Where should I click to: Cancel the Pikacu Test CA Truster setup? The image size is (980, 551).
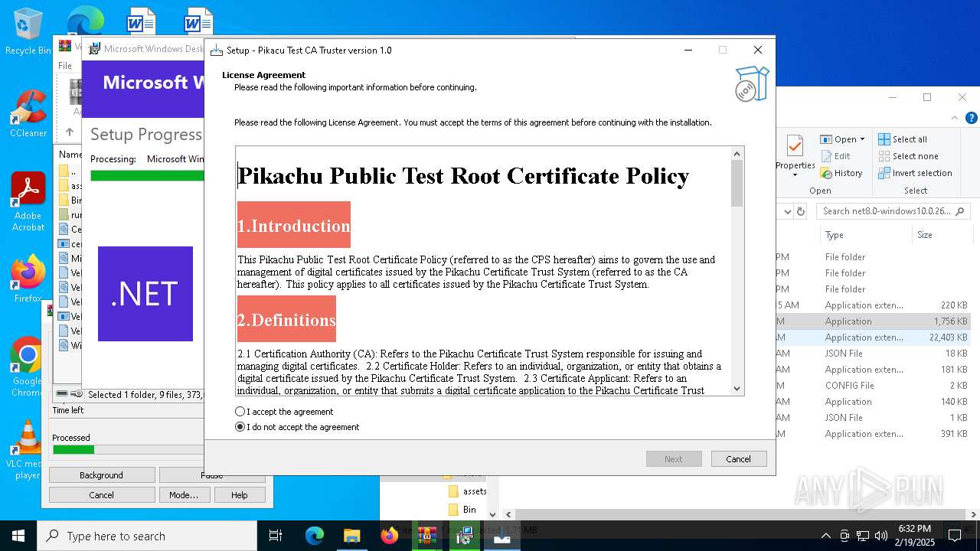738,459
